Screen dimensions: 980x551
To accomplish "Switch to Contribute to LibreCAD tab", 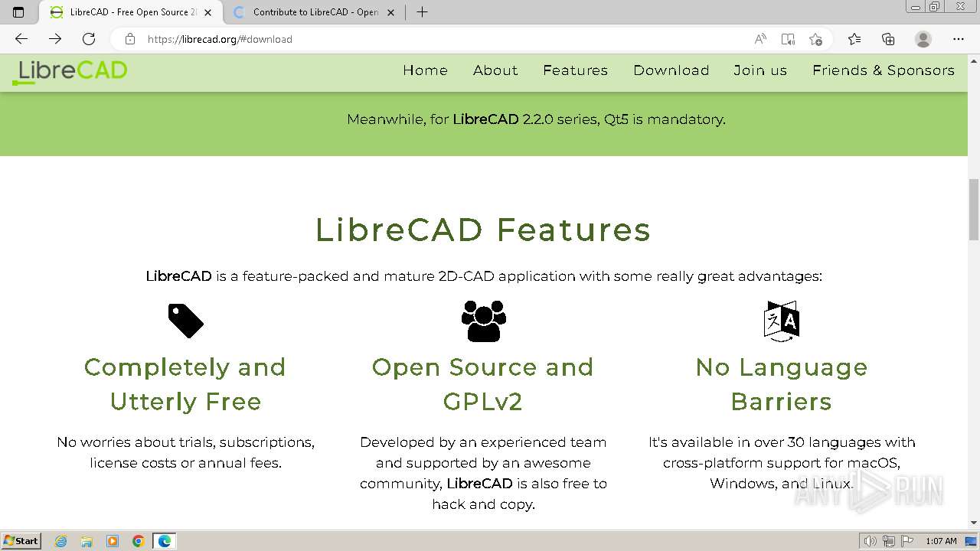I will (x=315, y=12).
